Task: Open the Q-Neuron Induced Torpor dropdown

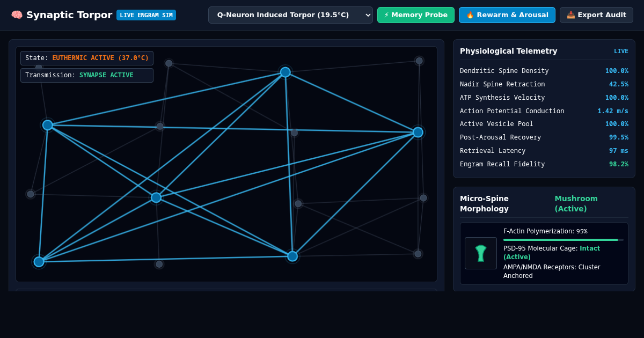Action: (x=290, y=15)
